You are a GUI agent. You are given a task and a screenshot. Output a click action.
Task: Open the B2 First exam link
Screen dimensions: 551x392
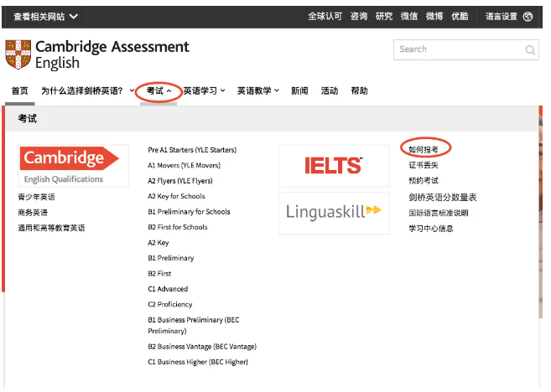[159, 273]
